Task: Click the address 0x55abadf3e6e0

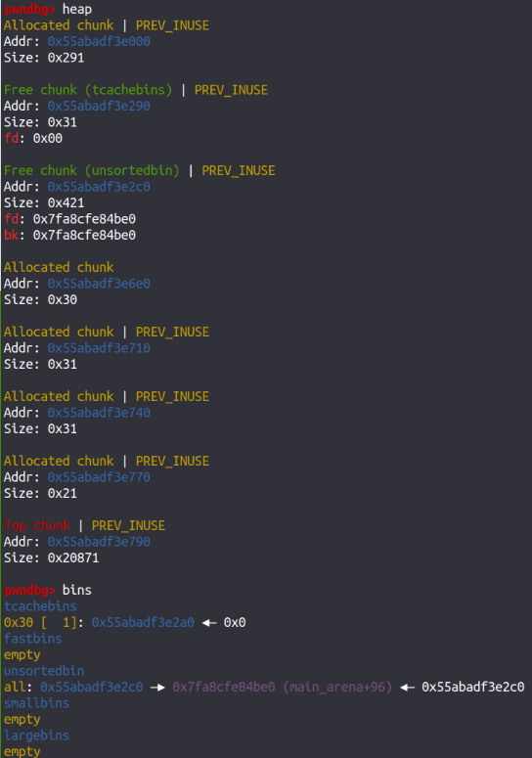Action: (x=99, y=284)
